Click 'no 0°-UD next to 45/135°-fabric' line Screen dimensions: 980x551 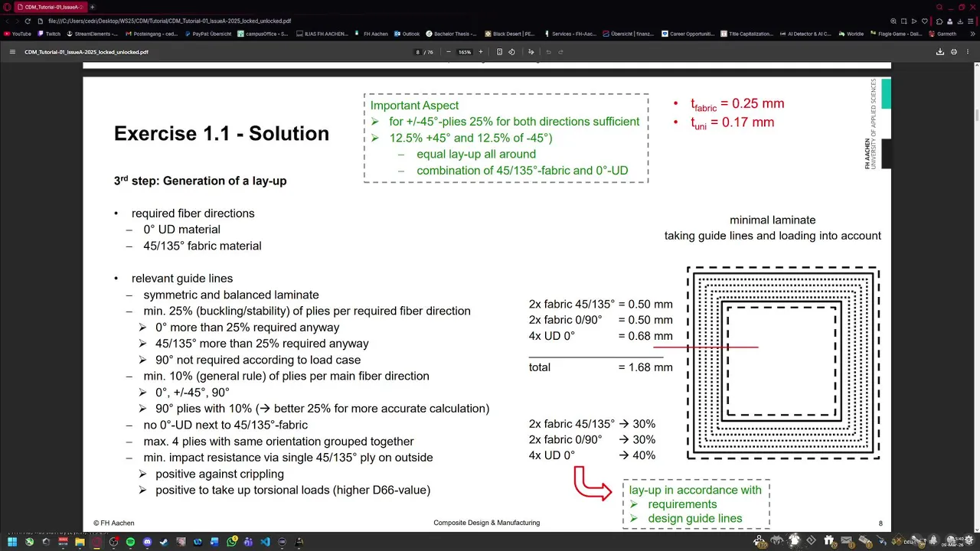225,425
